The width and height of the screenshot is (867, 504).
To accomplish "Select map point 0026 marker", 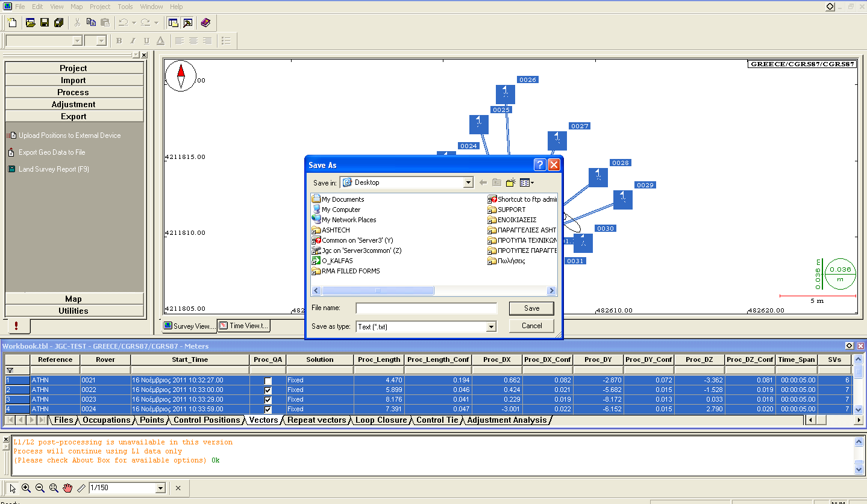I will [x=505, y=95].
